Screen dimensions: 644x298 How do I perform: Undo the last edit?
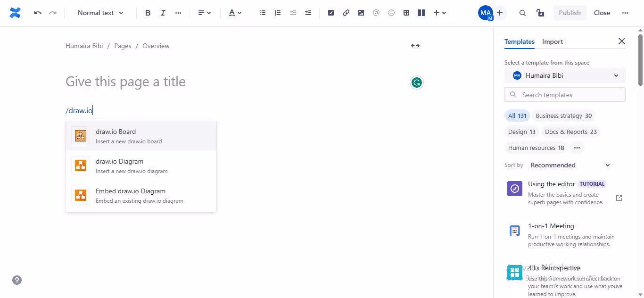click(38, 13)
